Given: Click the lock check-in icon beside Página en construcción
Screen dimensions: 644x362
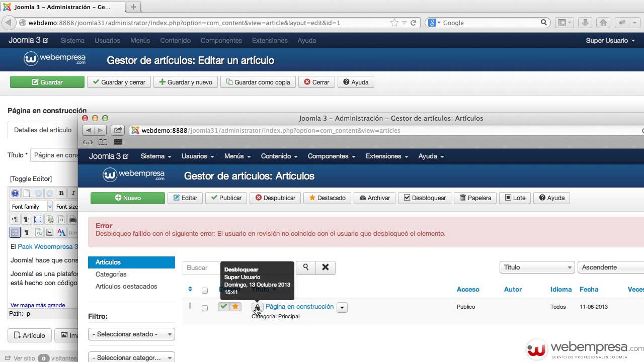Looking at the screenshot, I should [x=258, y=307].
